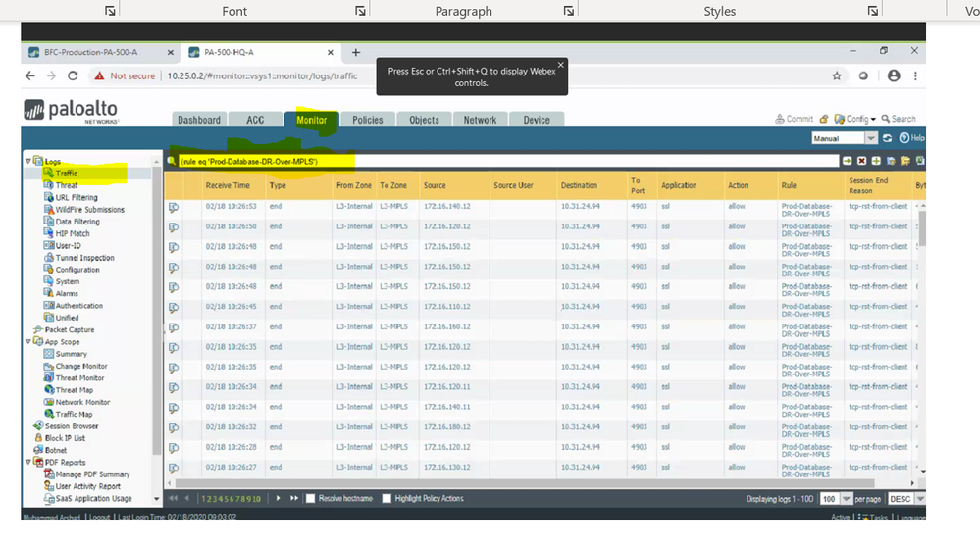The width and height of the screenshot is (980, 548).
Task: Click apply filter arrow icon
Action: click(847, 161)
